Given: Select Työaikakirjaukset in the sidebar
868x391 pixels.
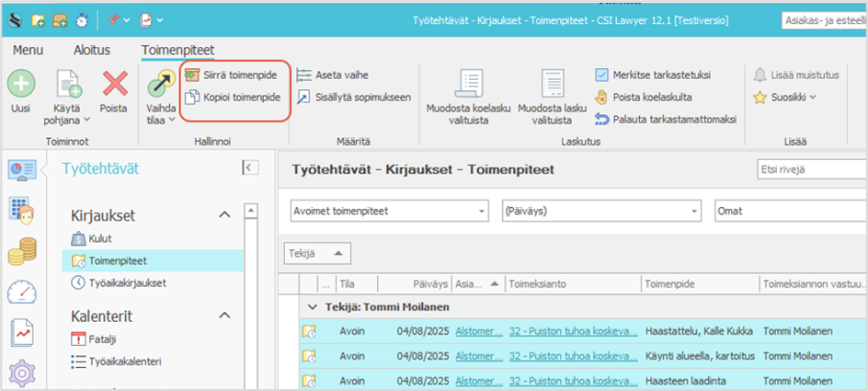Looking at the screenshot, I should tap(127, 282).
